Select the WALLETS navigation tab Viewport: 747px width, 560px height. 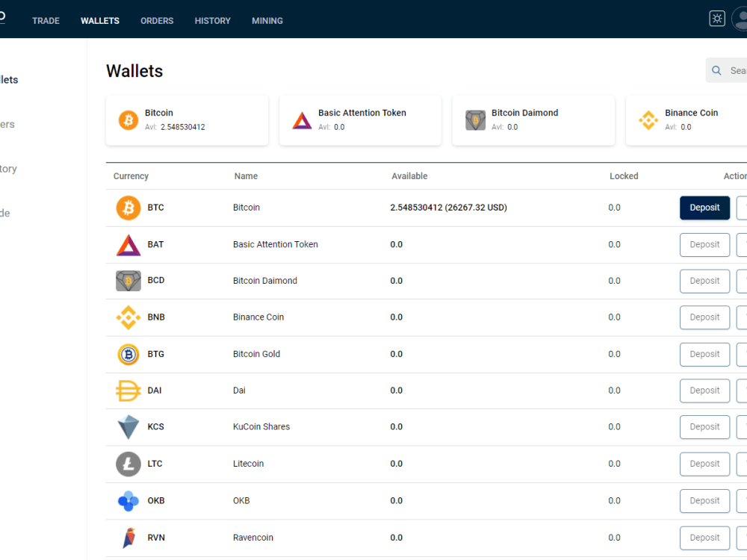tap(100, 21)
